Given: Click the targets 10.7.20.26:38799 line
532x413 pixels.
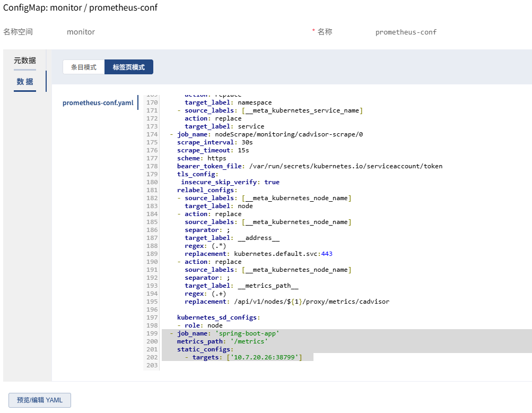Looking at the screenshot, I should (x=243, y=357).
